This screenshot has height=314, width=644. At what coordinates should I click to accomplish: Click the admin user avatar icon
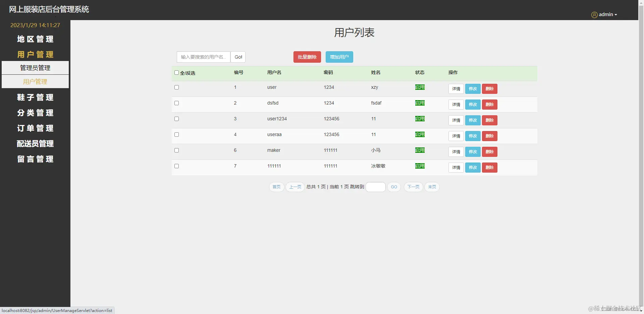[594, 15]
